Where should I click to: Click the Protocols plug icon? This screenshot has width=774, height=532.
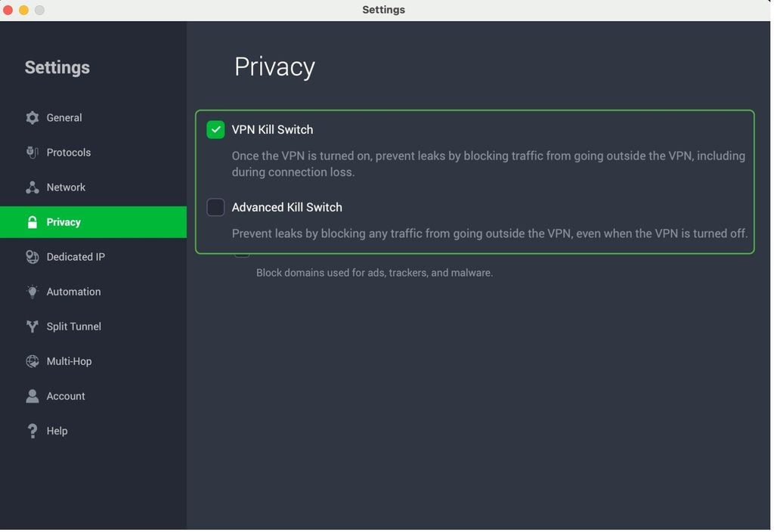point(32,153)
